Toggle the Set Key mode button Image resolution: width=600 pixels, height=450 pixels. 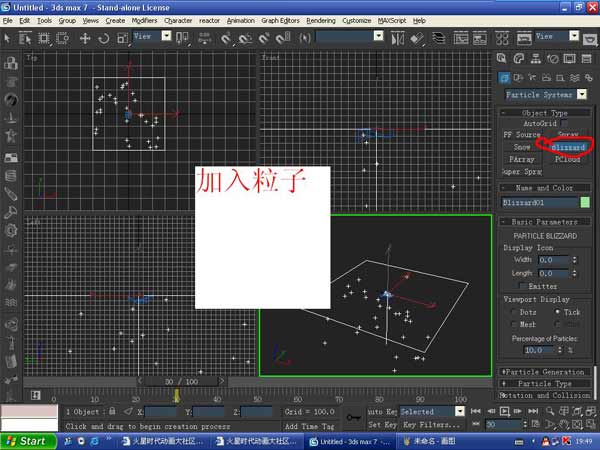382,425
